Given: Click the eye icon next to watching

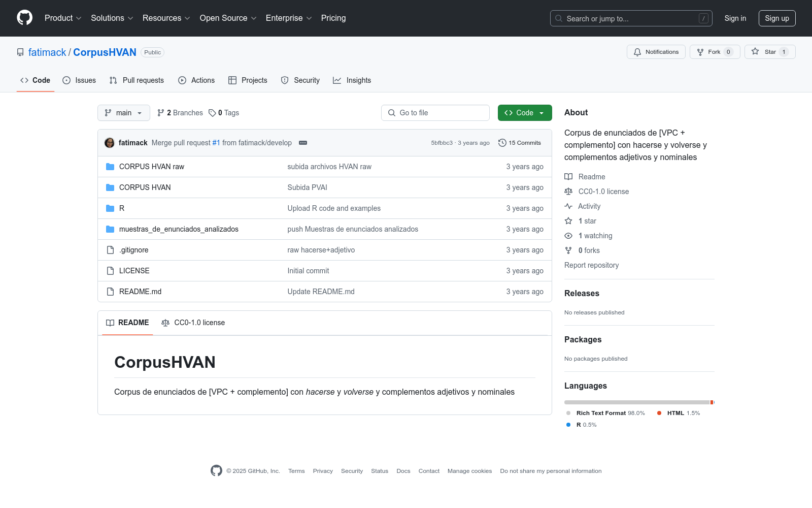Looking at the screenshot, I should (568, 236).
